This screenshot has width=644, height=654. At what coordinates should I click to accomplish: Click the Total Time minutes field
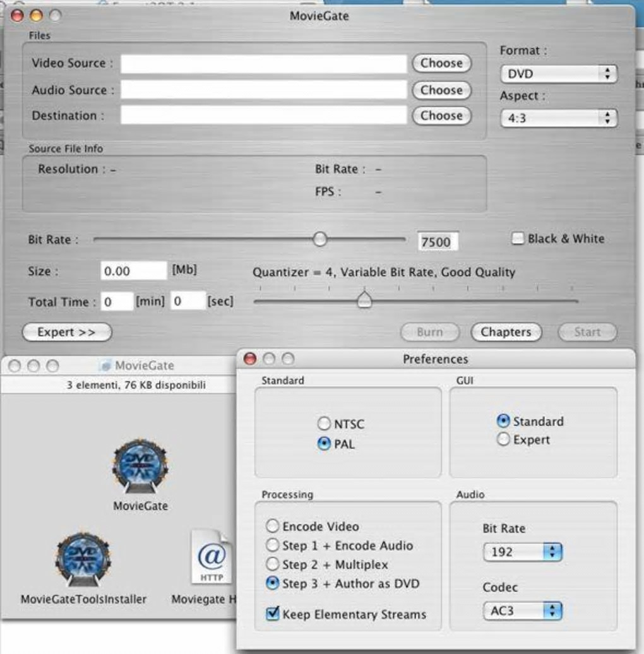point(117,301)
